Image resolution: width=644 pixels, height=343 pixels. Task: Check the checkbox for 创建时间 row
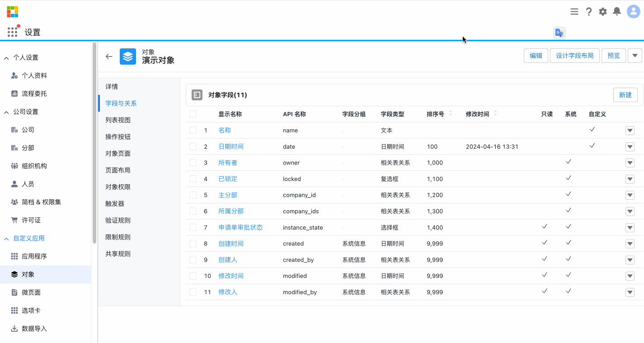tap(193, 244)
